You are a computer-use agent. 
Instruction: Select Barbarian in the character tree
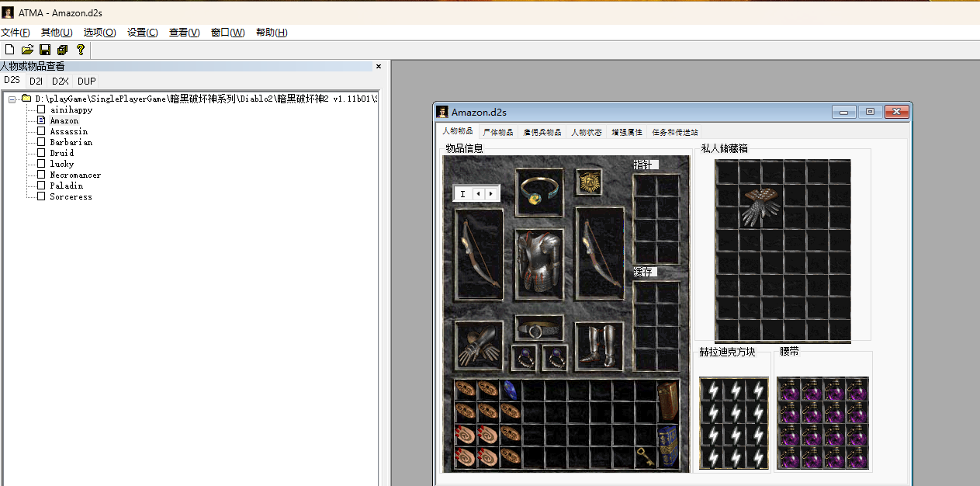tap(71, 142)
